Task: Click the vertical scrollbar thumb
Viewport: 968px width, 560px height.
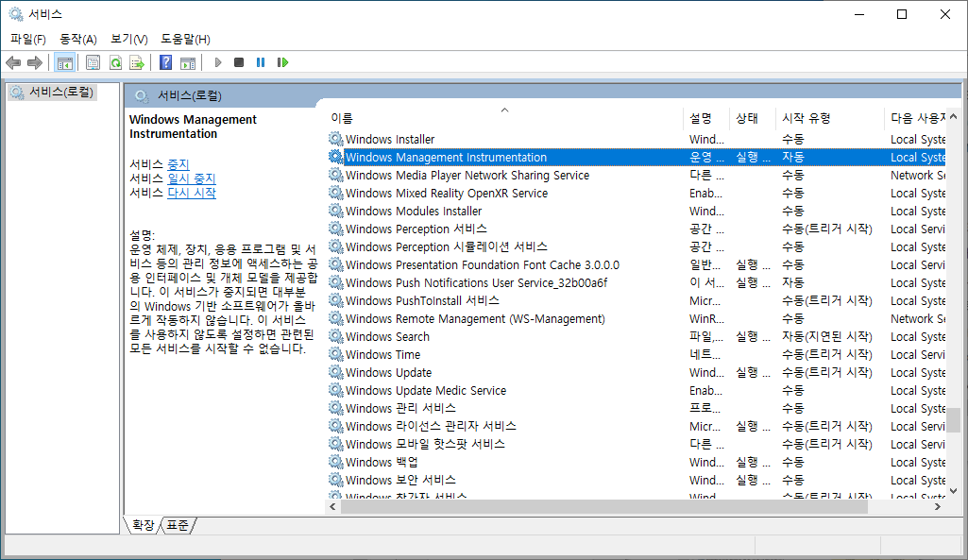Action: coord(954,420)
